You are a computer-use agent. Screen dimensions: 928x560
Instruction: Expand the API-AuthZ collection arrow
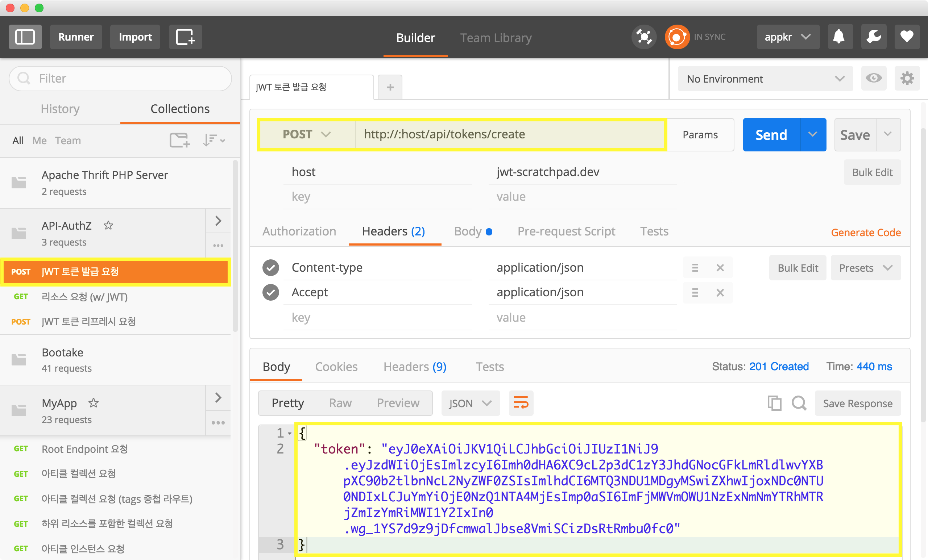coord(218,221)
